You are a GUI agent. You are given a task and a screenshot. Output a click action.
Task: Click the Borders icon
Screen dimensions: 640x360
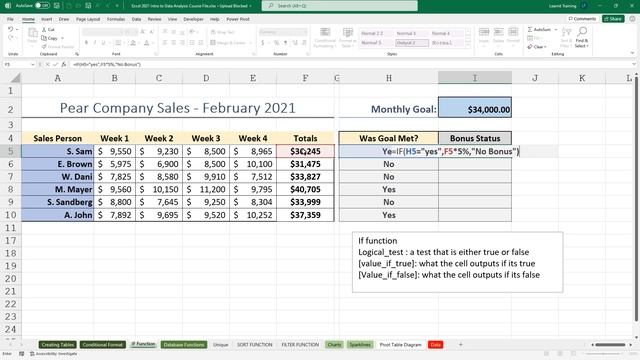(x=118, y=43)
